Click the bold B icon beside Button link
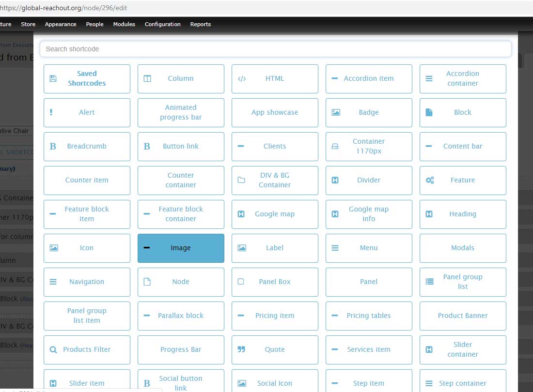Screen dimensions: 533x392 click(147, 146)
